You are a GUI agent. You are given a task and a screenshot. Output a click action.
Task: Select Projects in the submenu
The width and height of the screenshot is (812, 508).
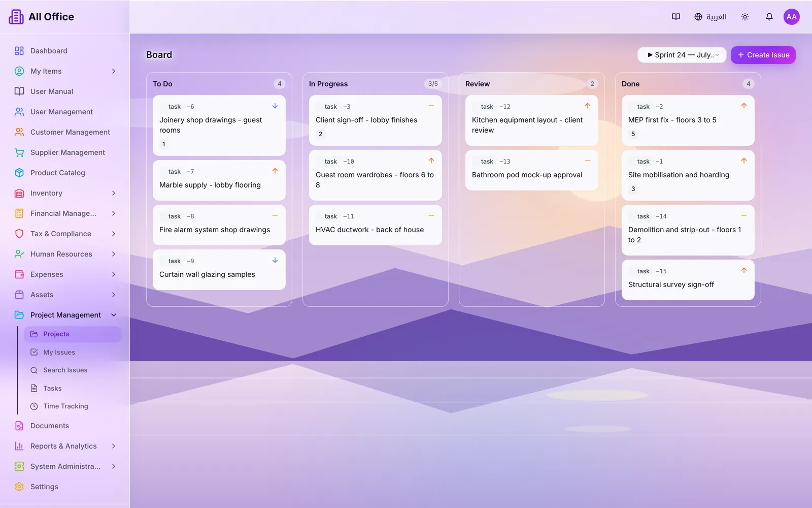tap(73, 334)
